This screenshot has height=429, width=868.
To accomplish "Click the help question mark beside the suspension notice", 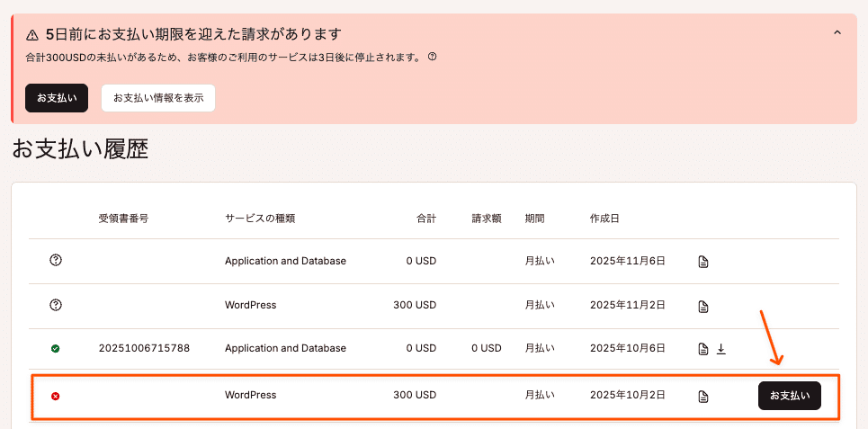I will click(x=432, y=57).
